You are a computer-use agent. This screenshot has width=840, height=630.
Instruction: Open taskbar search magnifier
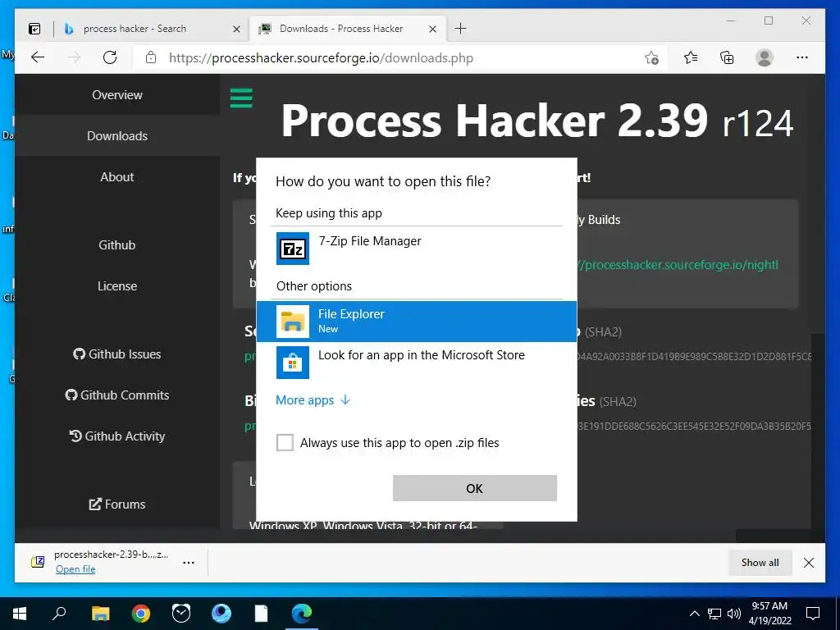tap(59, 614)
